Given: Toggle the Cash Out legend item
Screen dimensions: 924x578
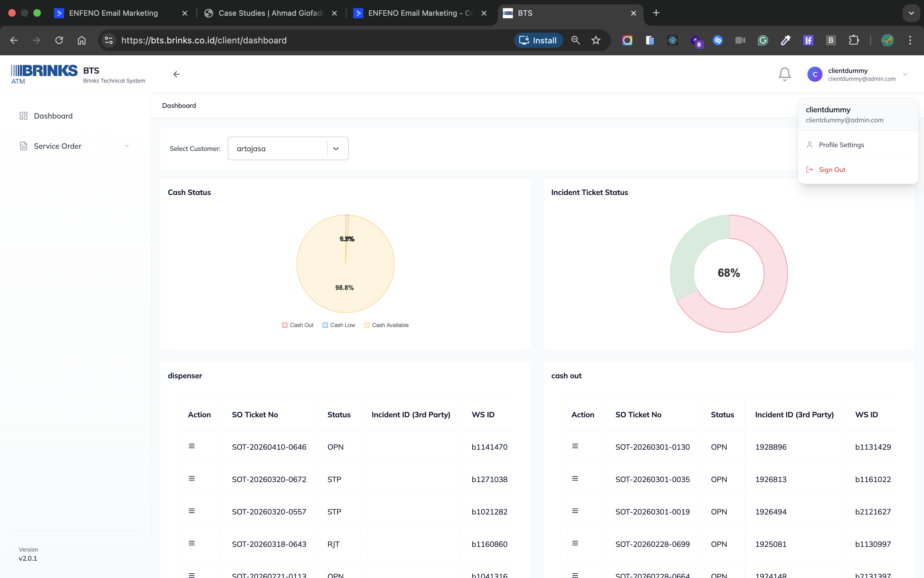Looking at the screenshot, I should point(298,325).
